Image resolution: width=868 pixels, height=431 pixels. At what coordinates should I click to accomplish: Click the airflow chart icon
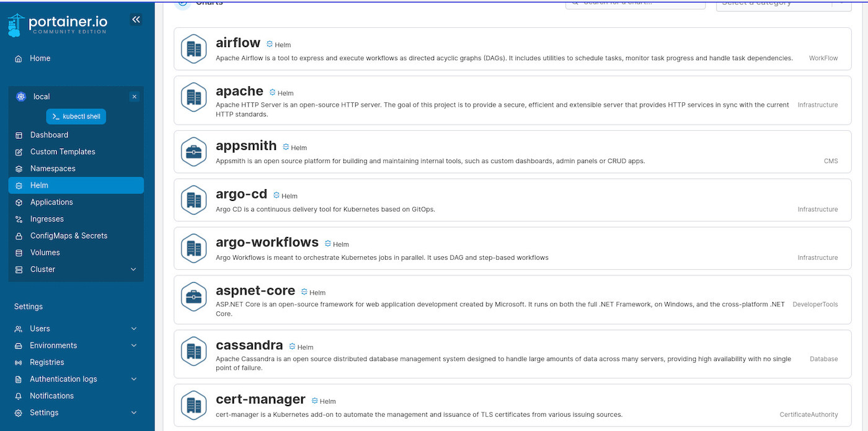click(x=193, y=48)
